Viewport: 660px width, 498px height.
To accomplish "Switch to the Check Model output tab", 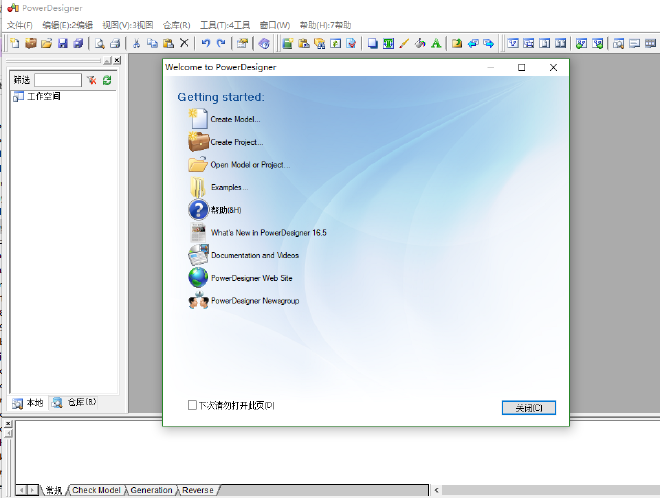I will click(96, 490).
